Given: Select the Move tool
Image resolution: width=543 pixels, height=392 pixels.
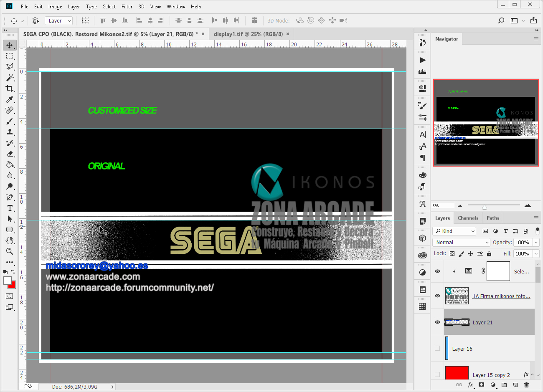Looking at the screenshot, I should [x=10, y=45].
